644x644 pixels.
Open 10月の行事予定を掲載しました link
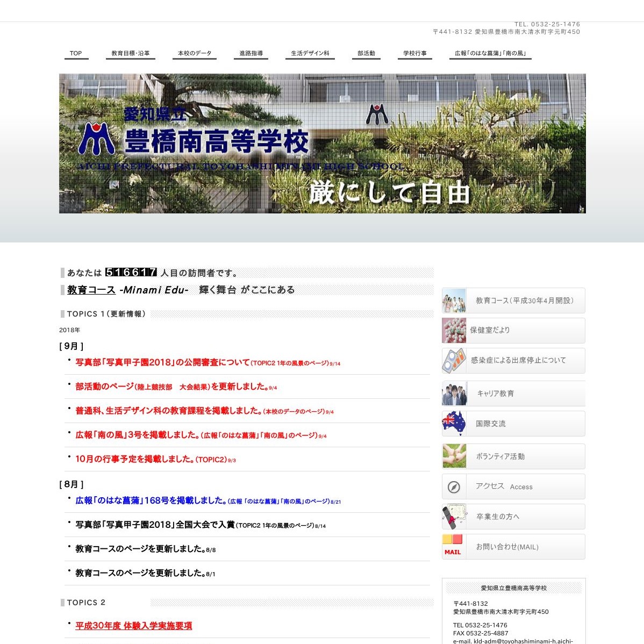(156, 459)
